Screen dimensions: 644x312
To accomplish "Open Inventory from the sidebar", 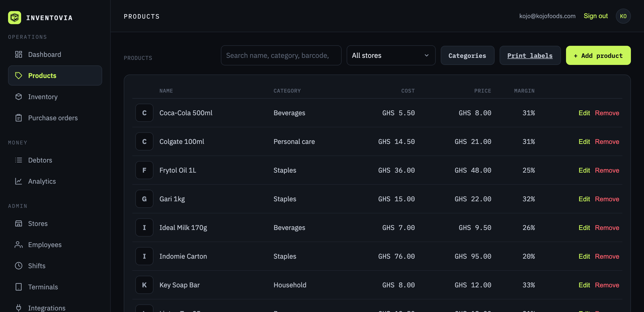I will point(55,97).
